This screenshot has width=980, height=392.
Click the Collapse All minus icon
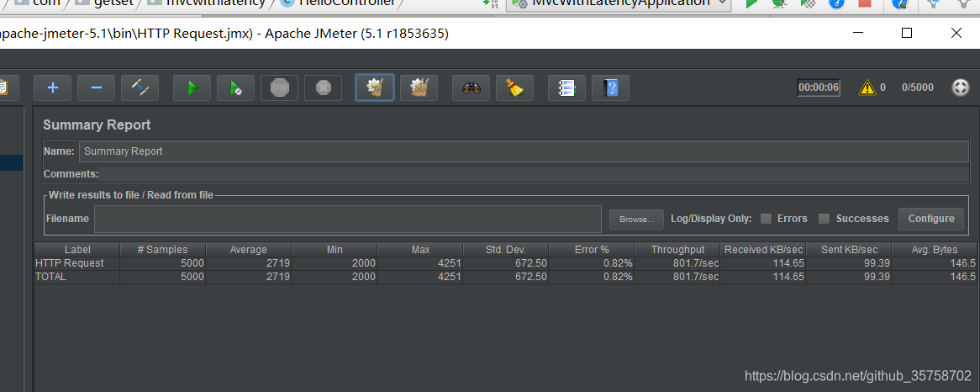97,88
